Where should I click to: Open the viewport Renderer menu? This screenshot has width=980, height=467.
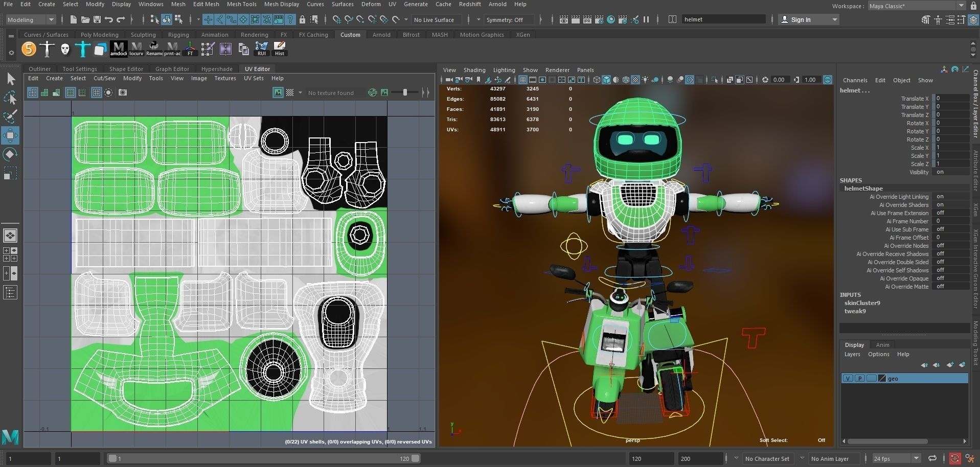coord(557,70)
